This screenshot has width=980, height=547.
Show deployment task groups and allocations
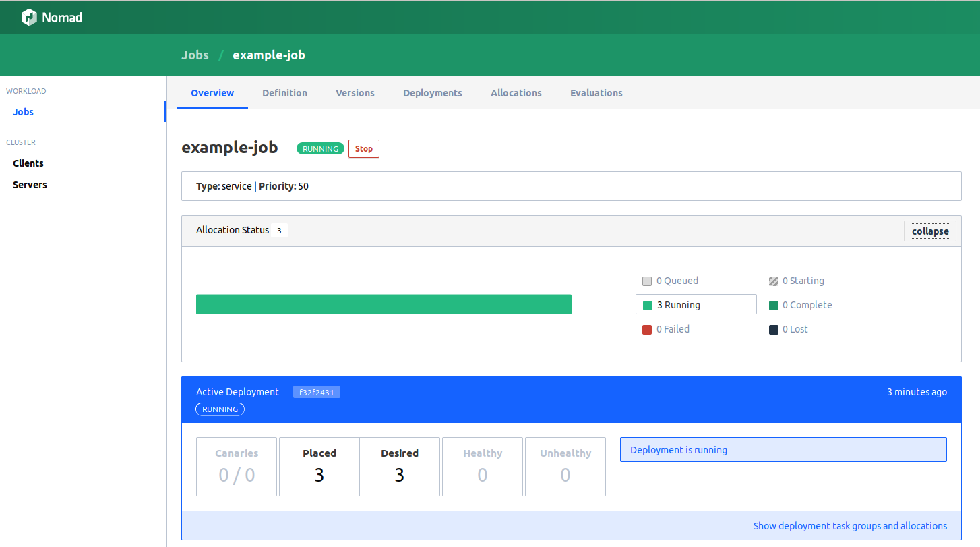click(x=849, y=526)
